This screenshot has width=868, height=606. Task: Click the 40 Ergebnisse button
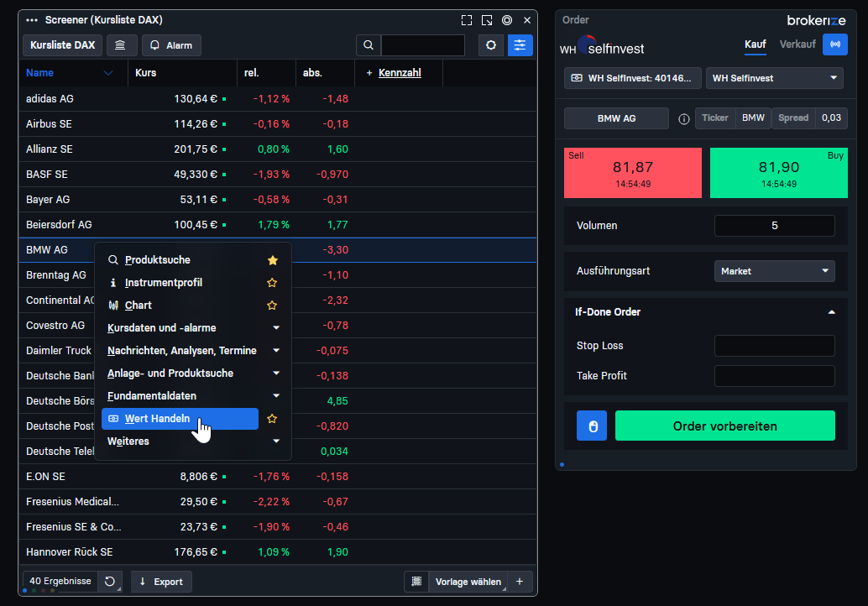pyautogui.click(x=60, y=581)
